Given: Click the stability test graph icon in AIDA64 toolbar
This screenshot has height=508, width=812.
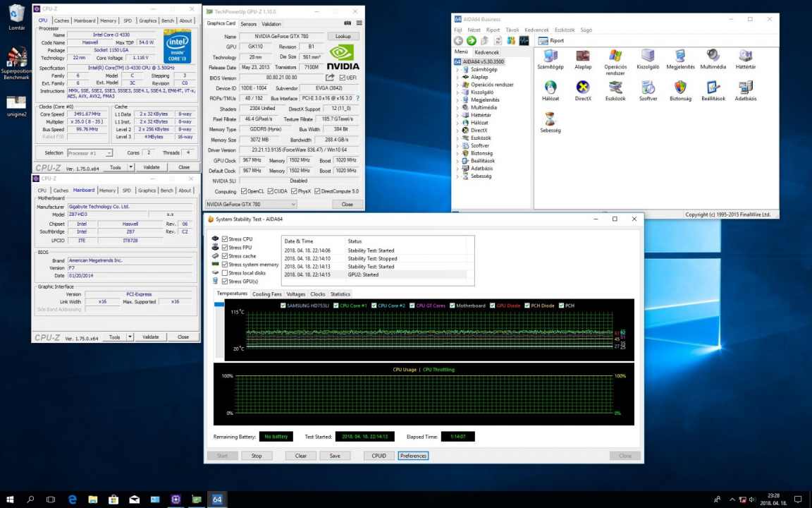Looking at the screenshot, I should 524,40.
